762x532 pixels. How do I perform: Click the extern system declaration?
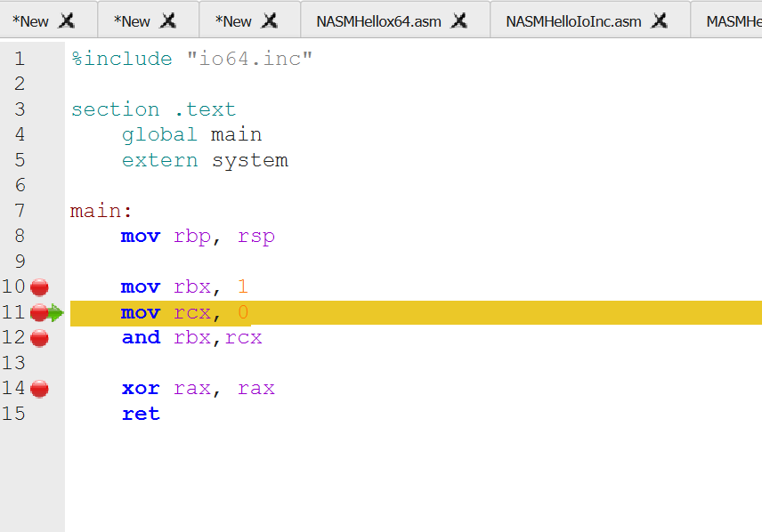(x=205, y=161)
